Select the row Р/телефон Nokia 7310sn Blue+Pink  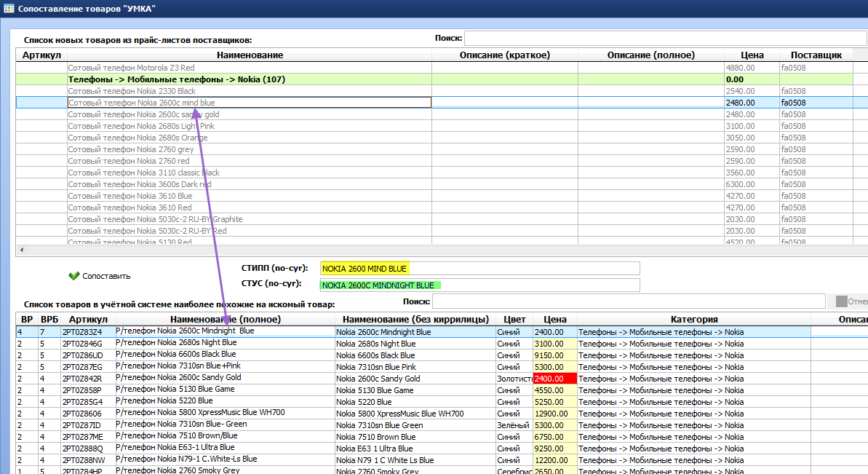coord(442,366)
